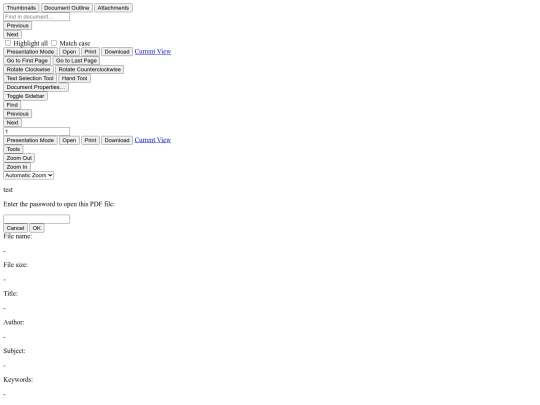Activate the Text Selection Tool

pos(30,78)
